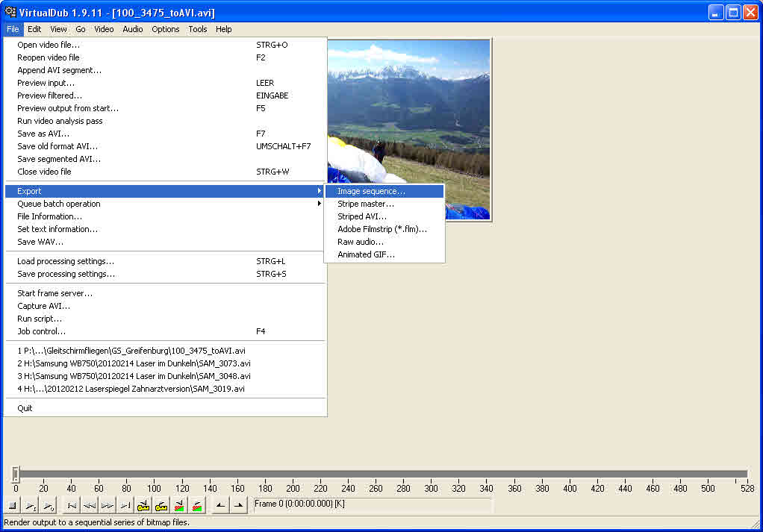Open the Options menu
Viewport: 763px width, 532px height.
pos(166,29)
